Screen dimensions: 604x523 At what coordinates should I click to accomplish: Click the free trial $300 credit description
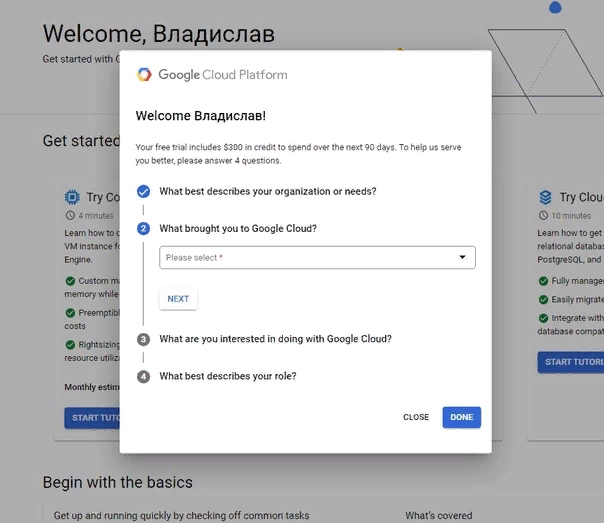pyautogui.click(x=298, y=154)
